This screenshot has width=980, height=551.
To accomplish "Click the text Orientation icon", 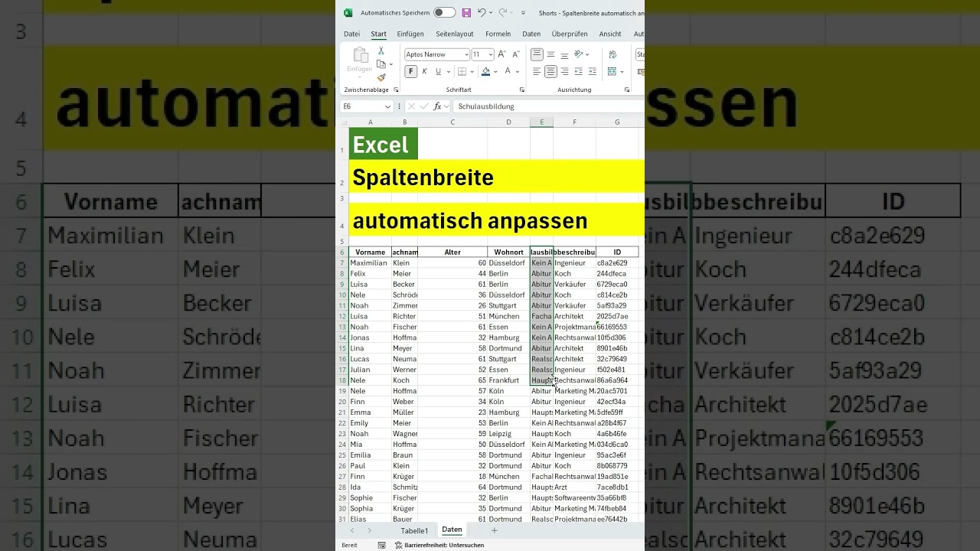I will (580, 54).
